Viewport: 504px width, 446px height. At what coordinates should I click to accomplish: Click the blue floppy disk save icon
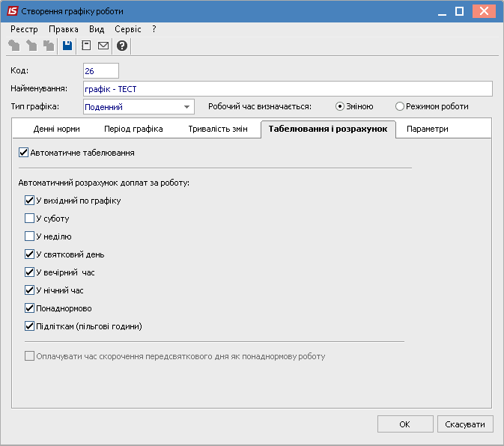pos(67,46)
